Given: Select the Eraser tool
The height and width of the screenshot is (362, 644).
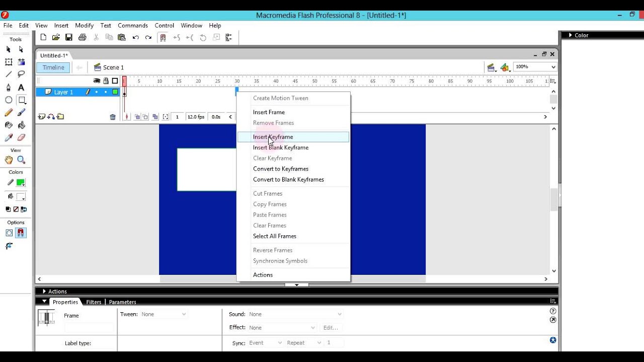Looking at the screenshot, I should pyautogui.click(x=21, y=138).
